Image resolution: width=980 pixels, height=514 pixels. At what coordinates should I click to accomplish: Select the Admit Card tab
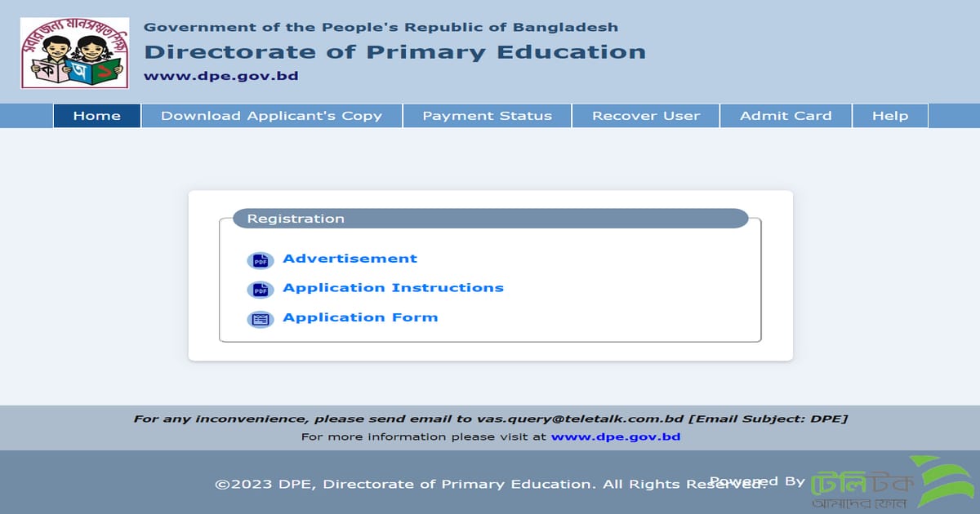pyautogui.click(x=786, y=116)
